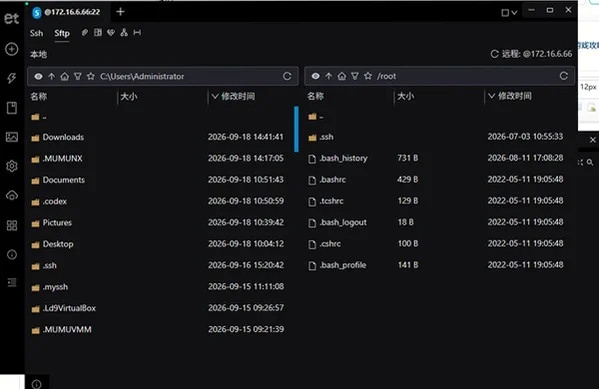Toggle hidden files eye in local pane
The image size is (599, 389).
tap(38, 76)
